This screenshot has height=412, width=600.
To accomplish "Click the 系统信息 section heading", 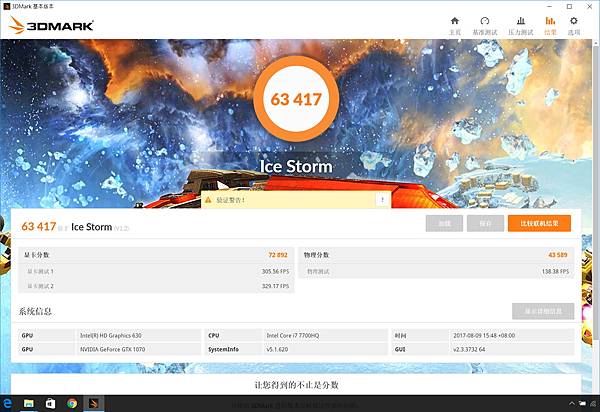I will 36,311.
